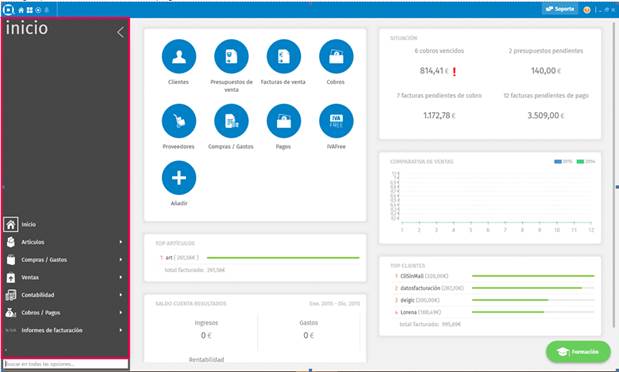Click the Ingresos 0 € value

pos(206,336)
